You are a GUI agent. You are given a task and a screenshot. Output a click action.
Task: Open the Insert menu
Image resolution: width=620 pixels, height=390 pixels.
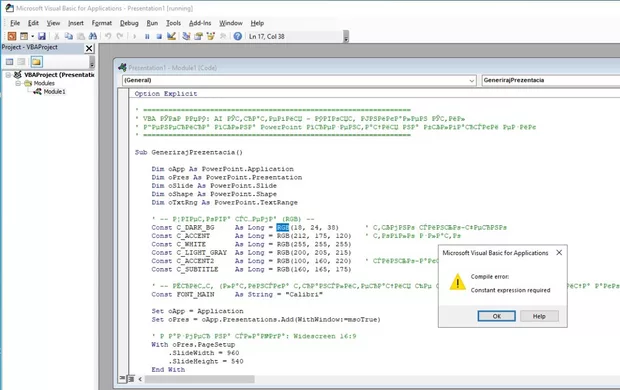pos(76,23)
